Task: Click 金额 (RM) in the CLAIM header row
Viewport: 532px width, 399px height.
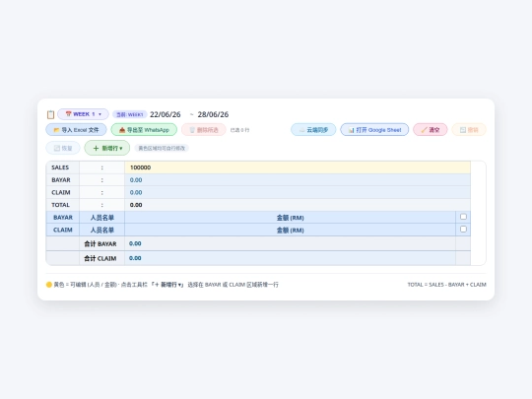Action: [x=290, y=231]
